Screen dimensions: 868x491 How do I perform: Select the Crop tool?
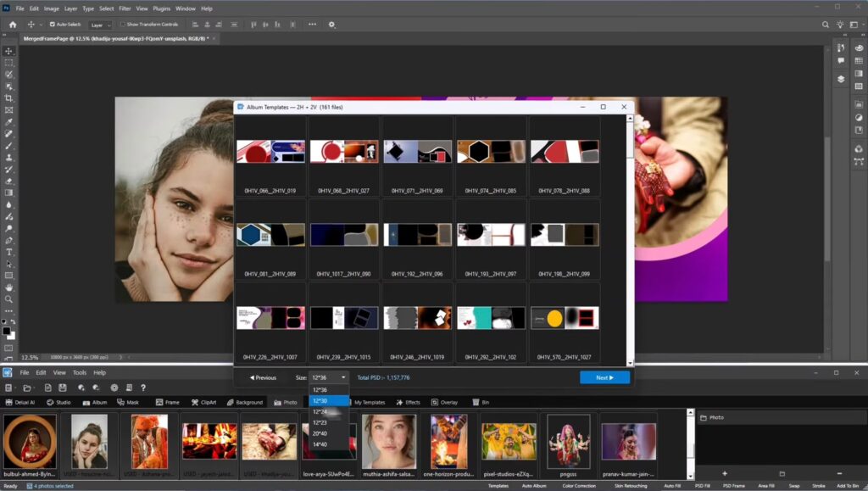8,98
